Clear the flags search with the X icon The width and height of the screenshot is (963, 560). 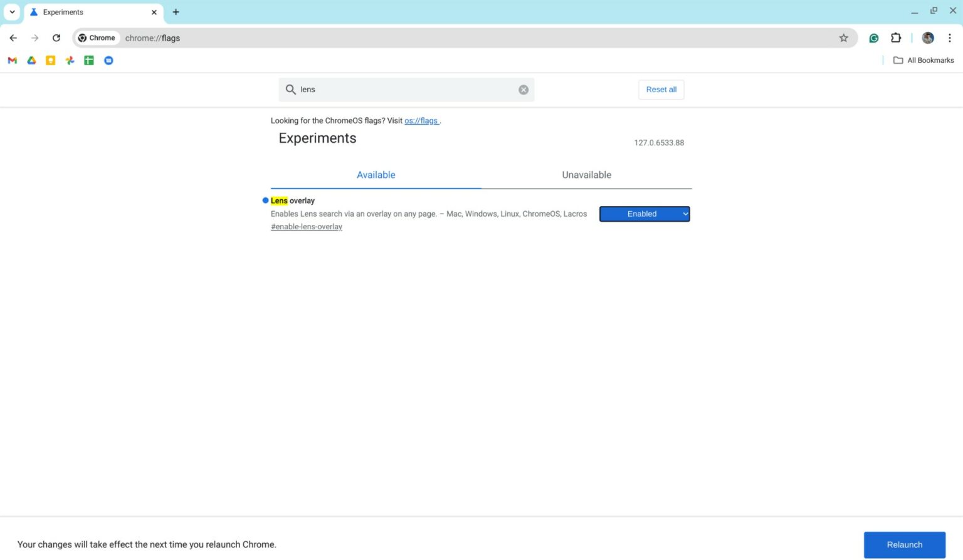click(x=523, y=90)
